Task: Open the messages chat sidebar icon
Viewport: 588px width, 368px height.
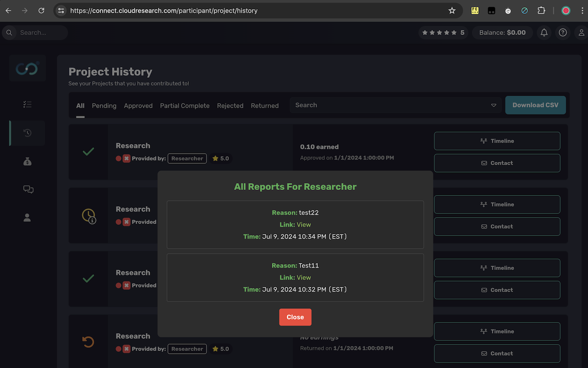Action: pyautogui.click(x=28, y=189)
